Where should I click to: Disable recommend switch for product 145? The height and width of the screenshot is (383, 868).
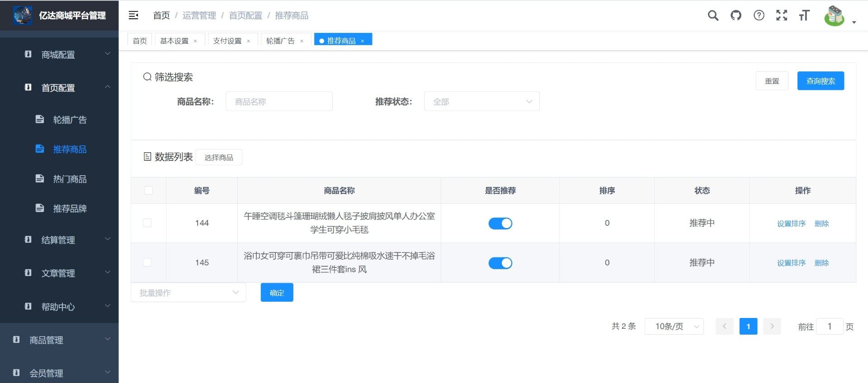click(x=500, y=263)
